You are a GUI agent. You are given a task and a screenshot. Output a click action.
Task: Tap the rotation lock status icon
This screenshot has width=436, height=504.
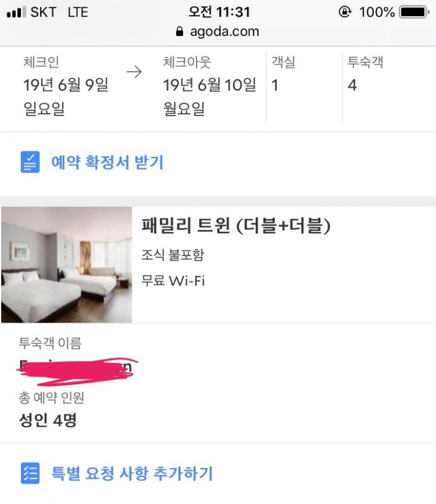(345, 12)
